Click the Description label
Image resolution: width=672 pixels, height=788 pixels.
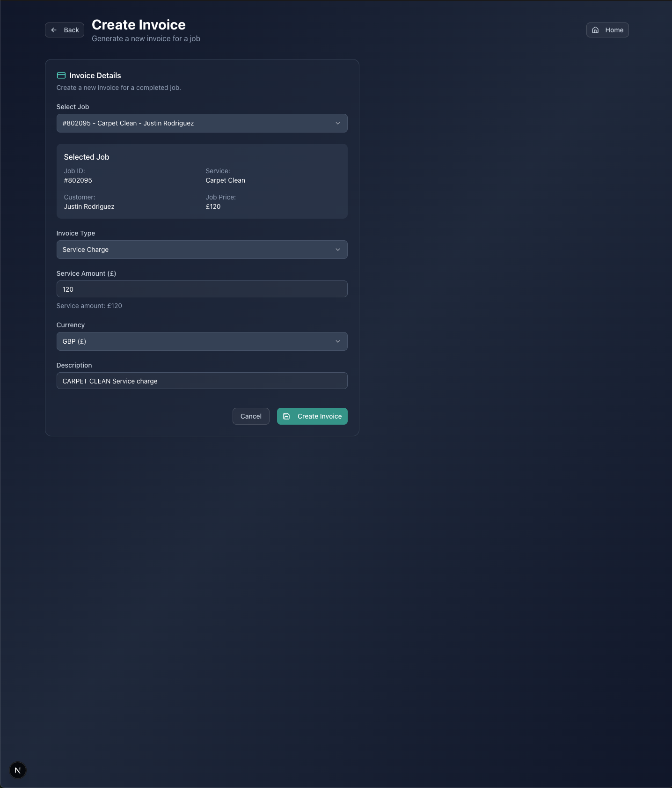[74, 365]
